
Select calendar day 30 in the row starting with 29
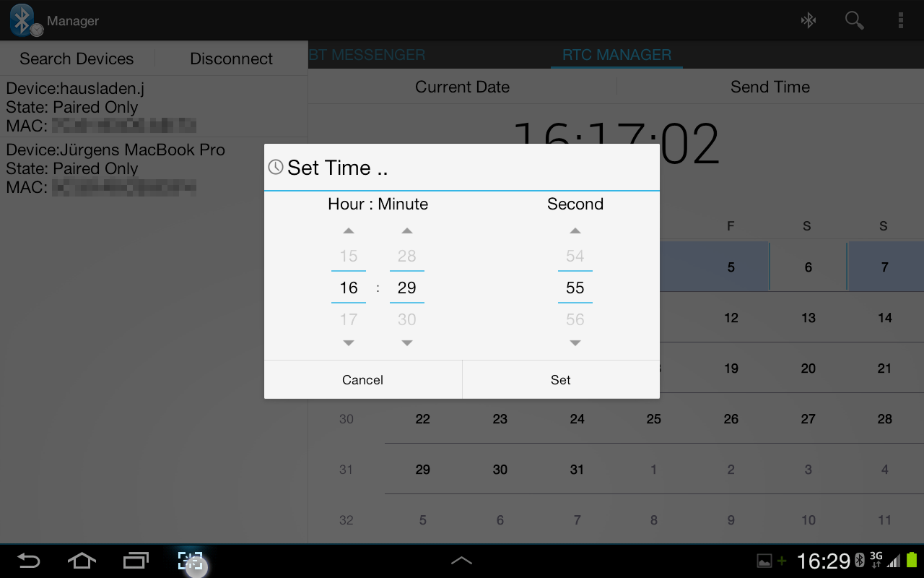(500, 470)
